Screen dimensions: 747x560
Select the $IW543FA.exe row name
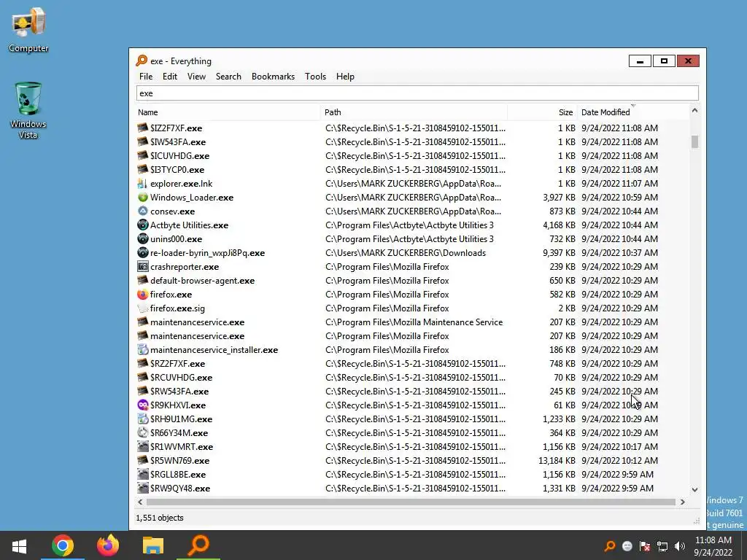pyautogui.click(x=178, y=142)
